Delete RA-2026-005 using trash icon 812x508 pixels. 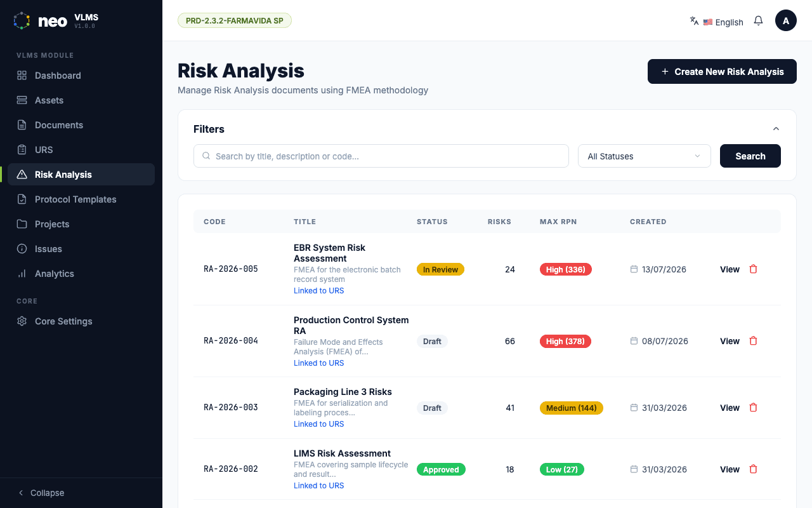(754, 269)
